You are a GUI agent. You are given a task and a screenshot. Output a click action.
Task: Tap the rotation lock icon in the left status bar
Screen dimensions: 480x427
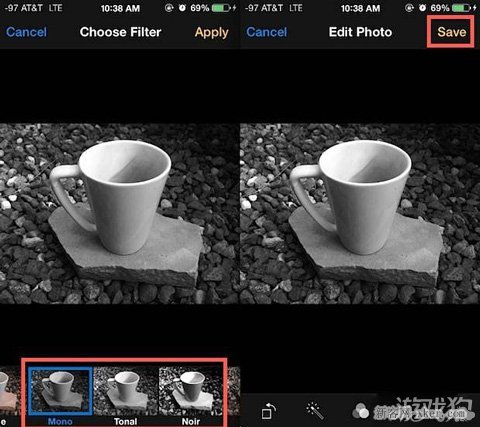point(169,7)
